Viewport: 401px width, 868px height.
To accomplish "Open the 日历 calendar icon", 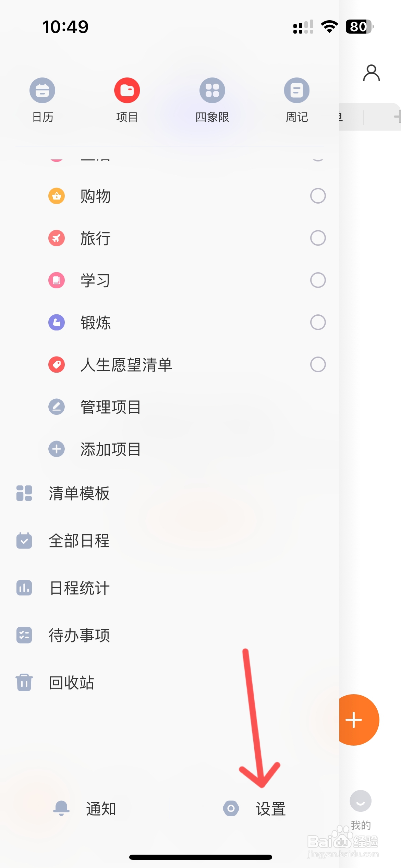I will [42, 91].
